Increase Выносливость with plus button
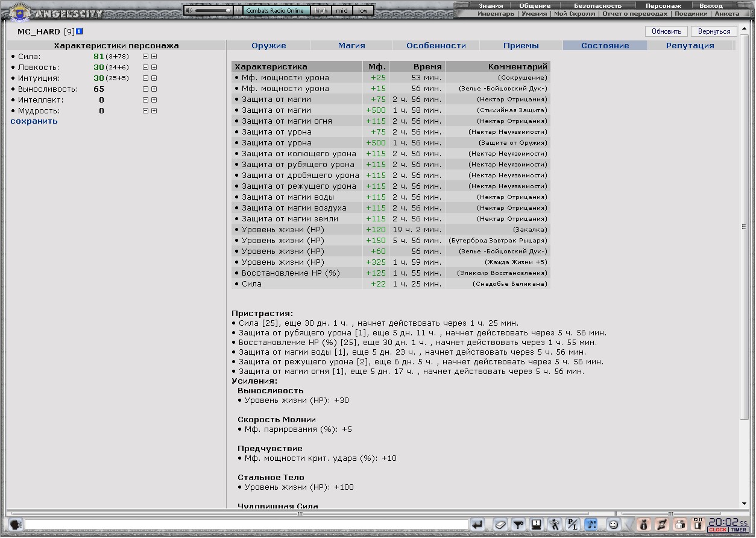756x538 pixels. click(154, 89)
